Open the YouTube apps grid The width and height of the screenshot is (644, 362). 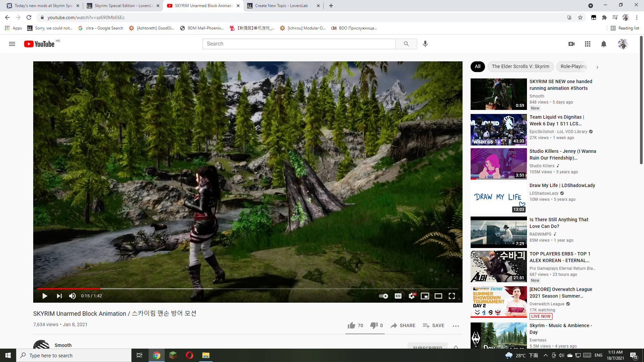tap(588, 44)
